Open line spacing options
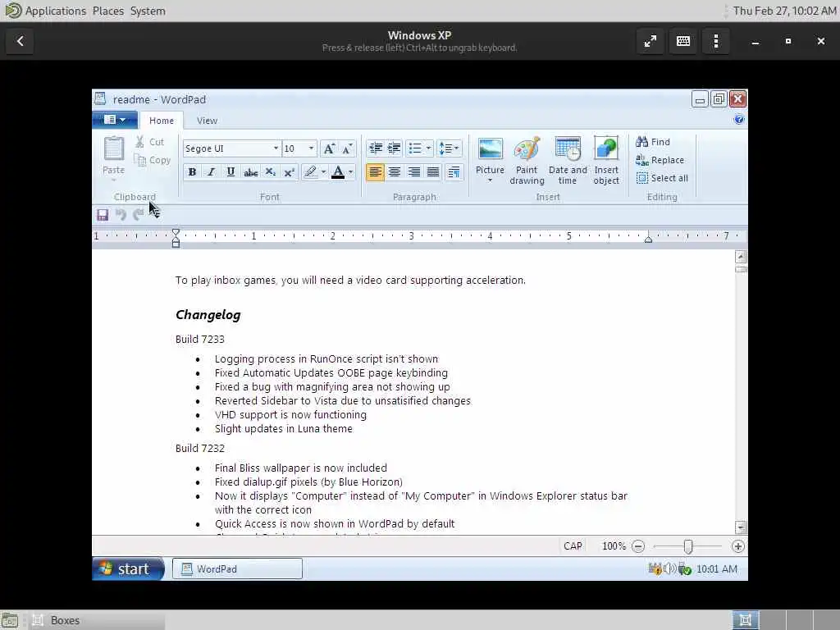 pyautogui.click(x=449, y=148)
